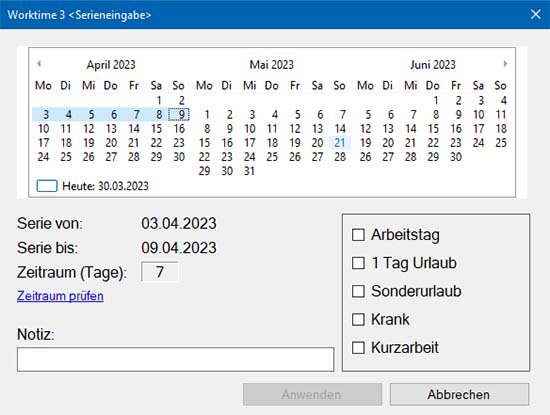550x415 pixels.
Task: Enable the Arbeitstag checkbox
Action: pos(358,235)
